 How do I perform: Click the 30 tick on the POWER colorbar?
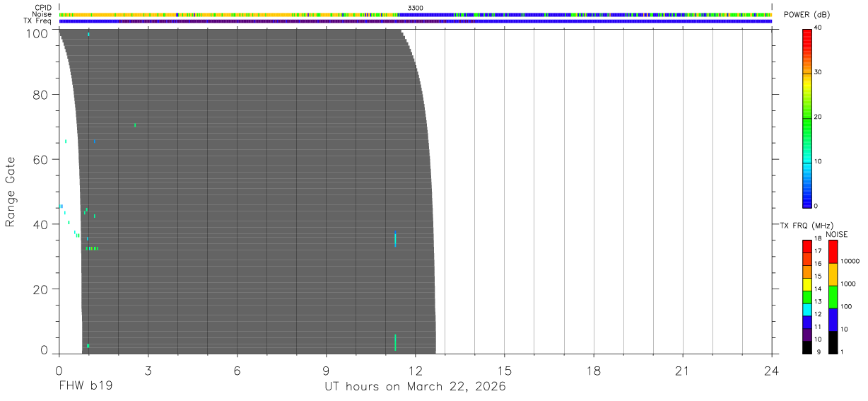[x=819, y=72]
